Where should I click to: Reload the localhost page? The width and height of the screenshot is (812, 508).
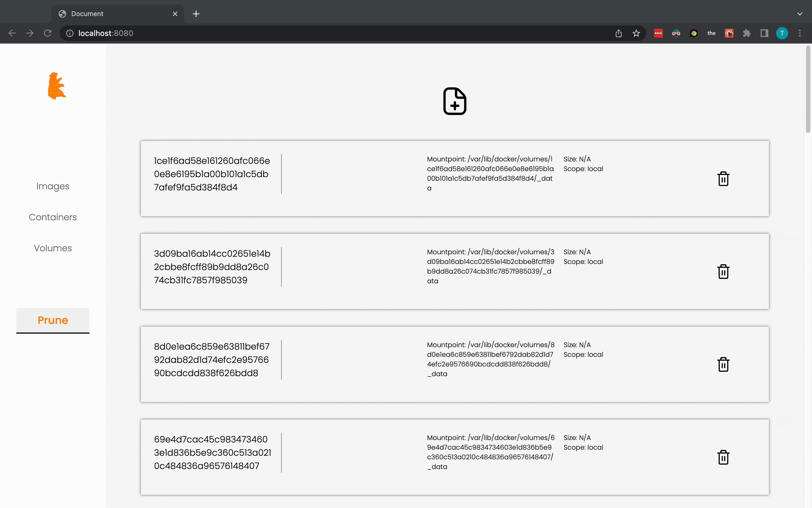pos(48,33)
